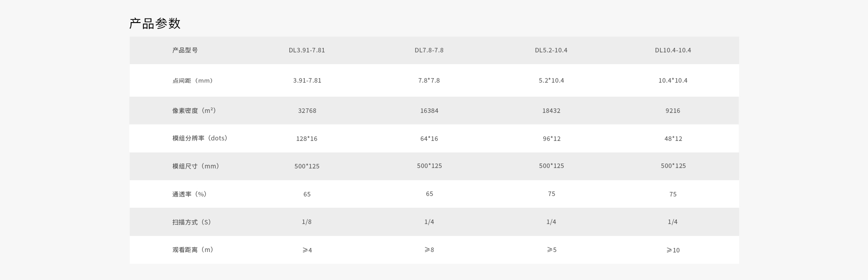The width and height of the screenshot is (868, 280).
Task: Select the DL10.4-10.4 model column header
Action: click(673, 50)
